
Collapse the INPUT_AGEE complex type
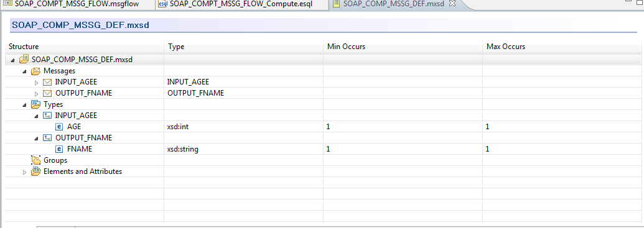pyautogui.click(x=36, y=116)
